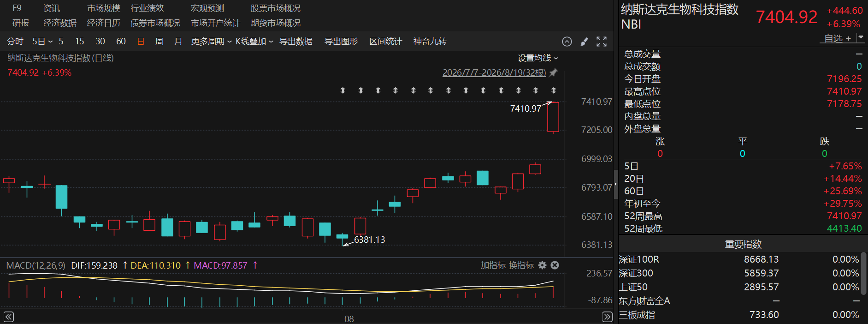Screen dimensions: 868x324
Task: Collapse toolbar with circled up-arrow icon
Action: pos(567,42)
